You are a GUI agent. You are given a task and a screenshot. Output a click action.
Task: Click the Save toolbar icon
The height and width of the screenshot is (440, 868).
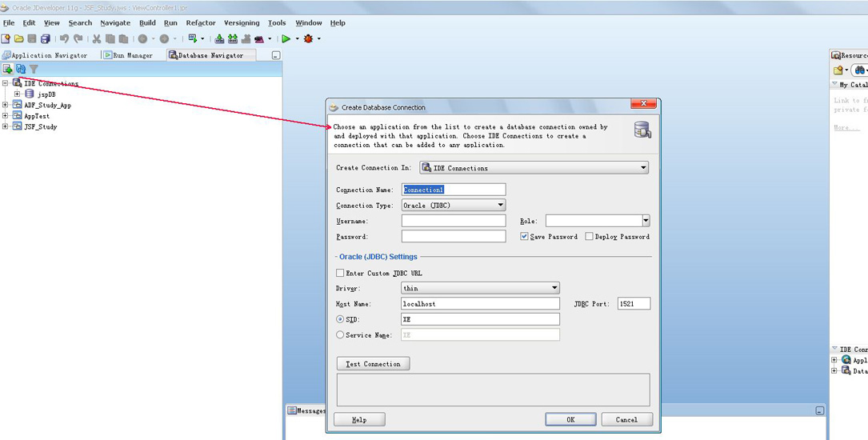click(x=32, y=38)
